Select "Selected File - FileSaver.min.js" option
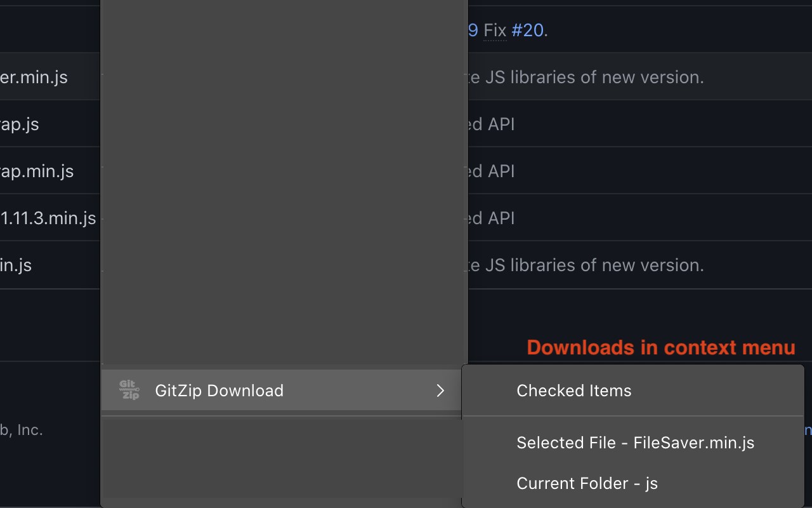 635,443
